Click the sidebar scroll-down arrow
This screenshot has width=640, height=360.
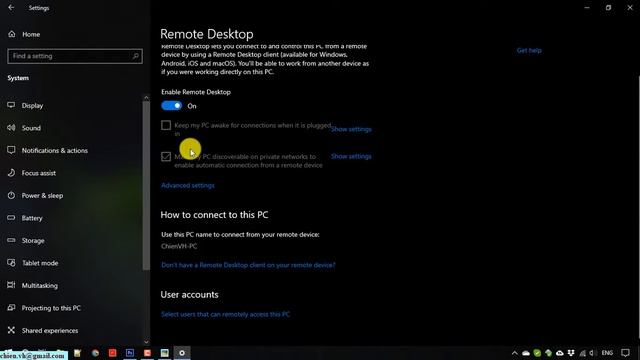pos(147,342)
